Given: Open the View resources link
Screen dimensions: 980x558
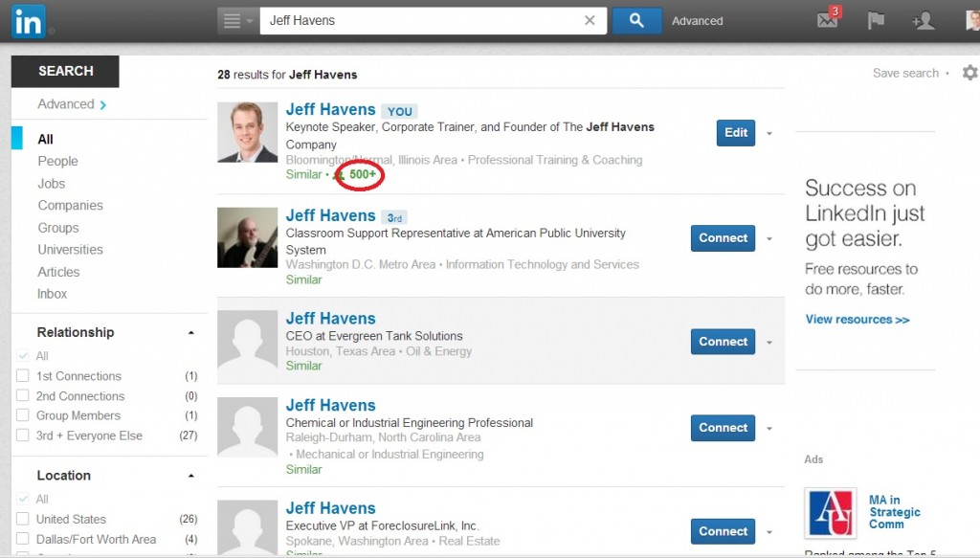Looking at the screenshot, I should click(x=857, y=320).
